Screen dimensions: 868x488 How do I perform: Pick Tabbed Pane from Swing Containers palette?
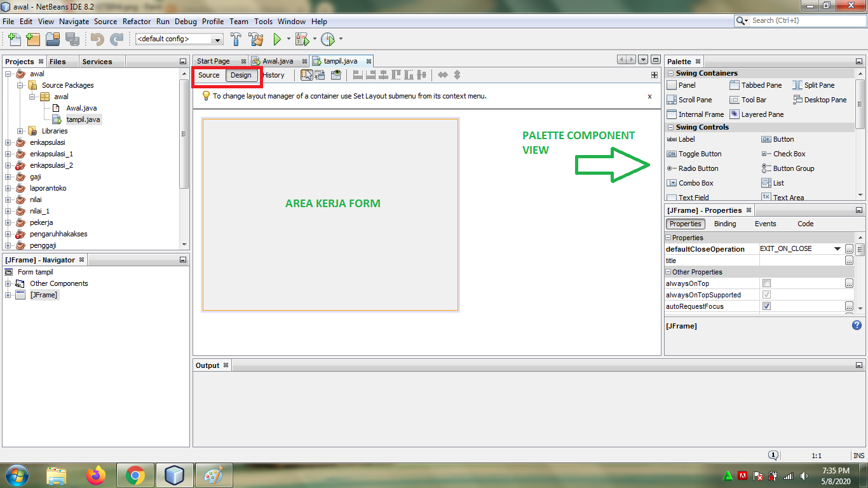[x=757, y=85]
